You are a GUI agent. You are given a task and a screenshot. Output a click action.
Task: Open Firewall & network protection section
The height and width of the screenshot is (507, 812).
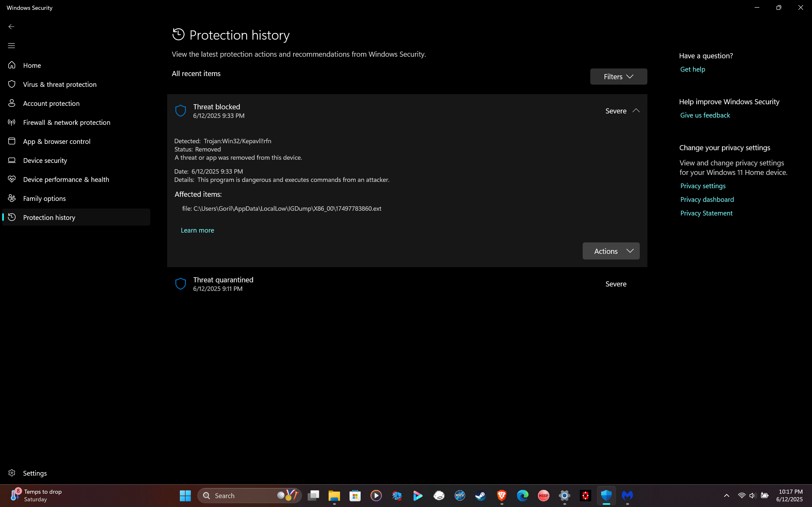(x=66, y=122)
